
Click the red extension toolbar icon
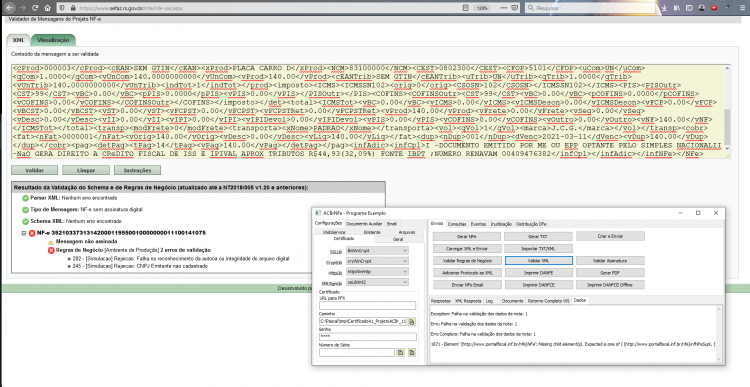pos(714,8)
